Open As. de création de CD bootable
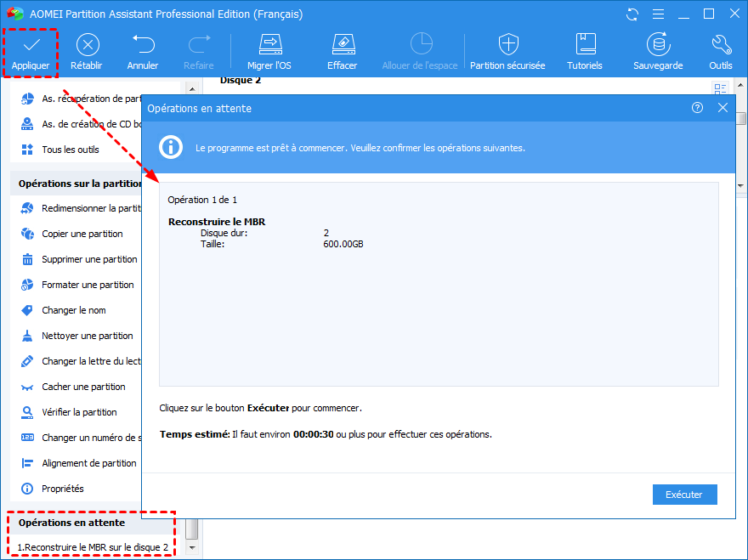 (x=82, y=124)
